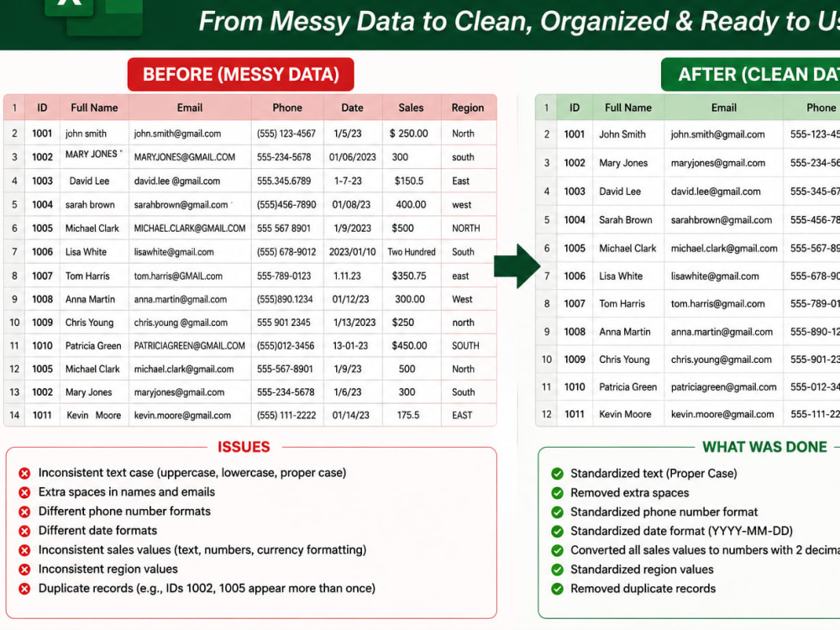Click the red X icon beside Inconsistent sales values
840x630 pixels.
[24, 550]
